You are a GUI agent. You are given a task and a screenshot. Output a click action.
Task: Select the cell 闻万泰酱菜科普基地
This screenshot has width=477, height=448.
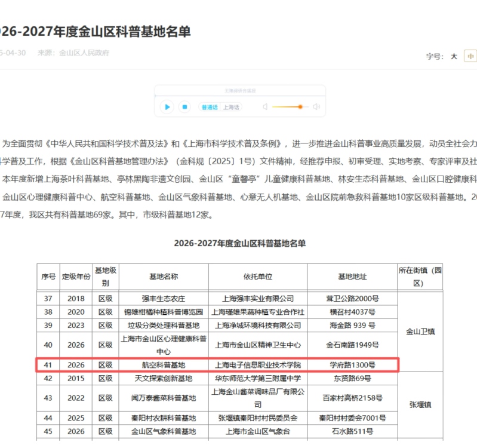tap(164, 398)
